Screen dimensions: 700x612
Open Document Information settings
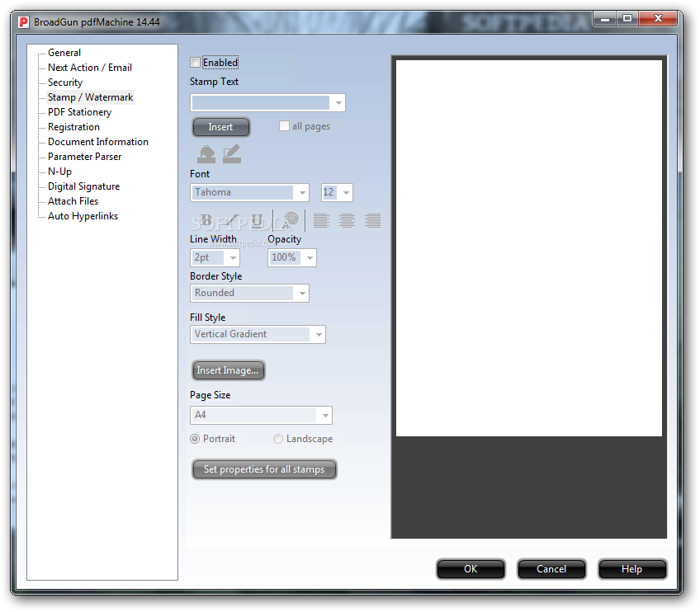tap(97, 142)
